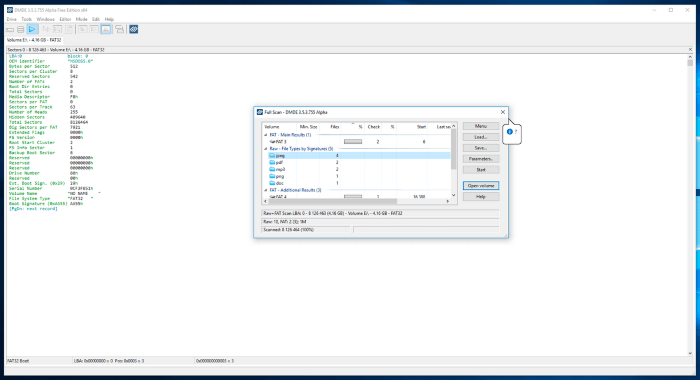This screenshot has height=380, width=700.
Task: Collapse FAT - Additional Results group
Action: point(266,190)
